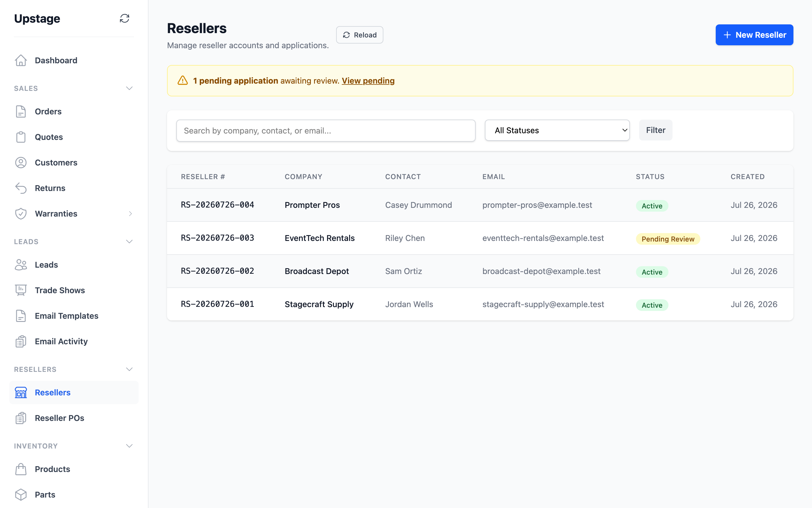Open Reseller POs label in sidebar
812x508 pixels.
click(59, 418)
